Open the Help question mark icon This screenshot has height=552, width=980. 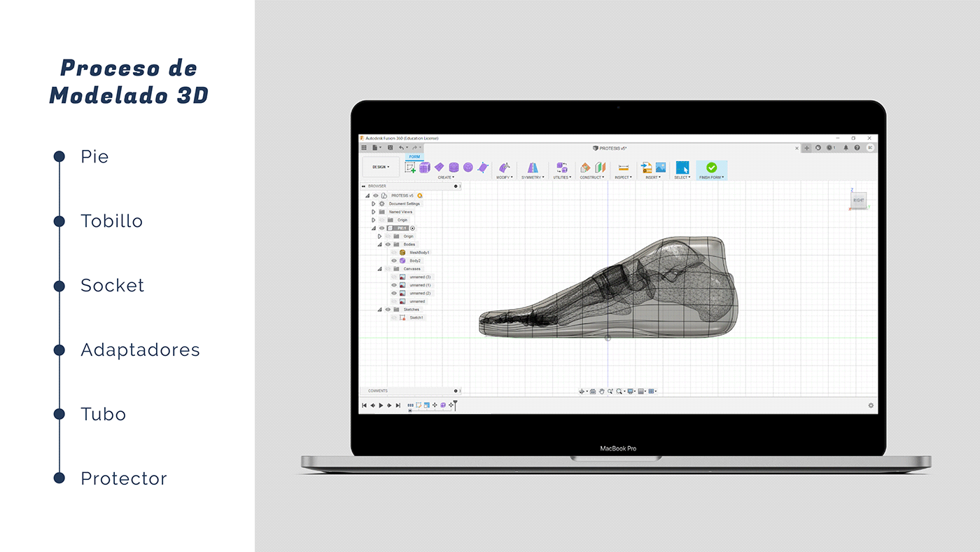[857, 148]
